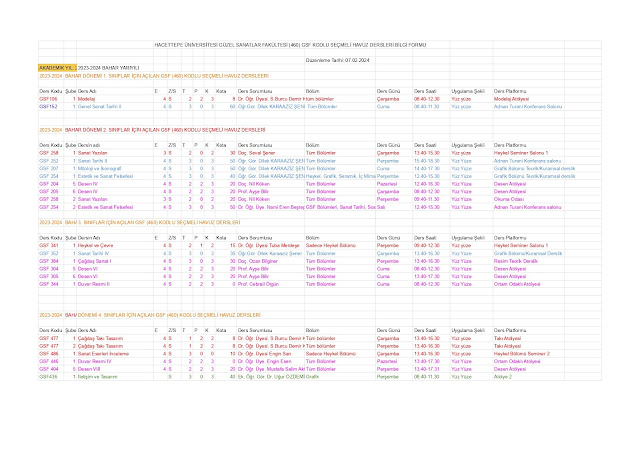The width and height of the screenshot is (640, 452).
Task: Select the 'Heykel ve Çevre' course name
Action: pyautogui.click(x=95, y=245)
